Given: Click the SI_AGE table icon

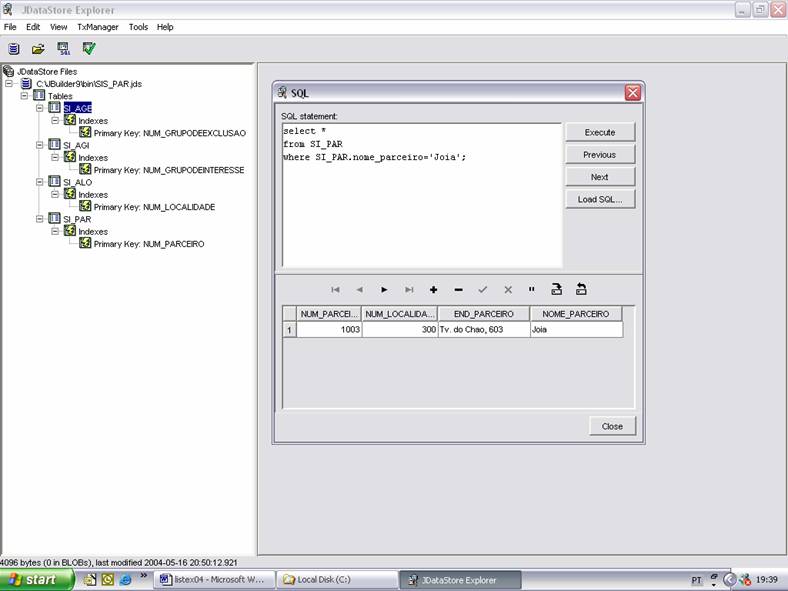Looking at the screenshot, I should tap(54, 108).
